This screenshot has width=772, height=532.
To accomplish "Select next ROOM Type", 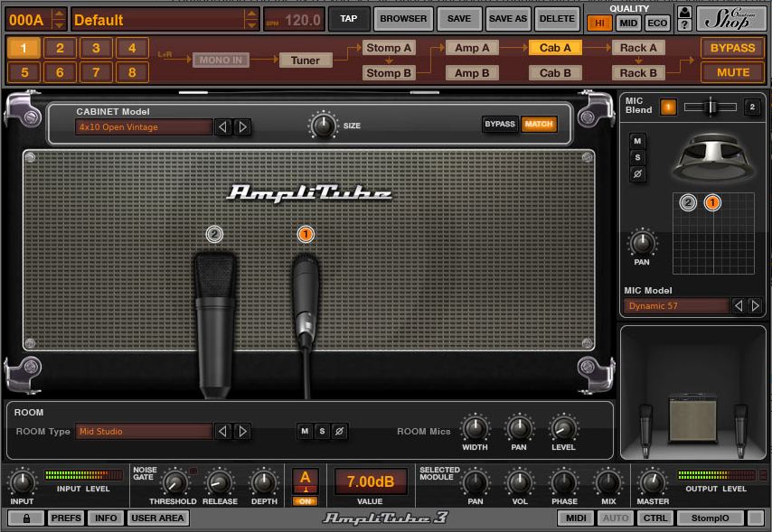I will [242, 431].
